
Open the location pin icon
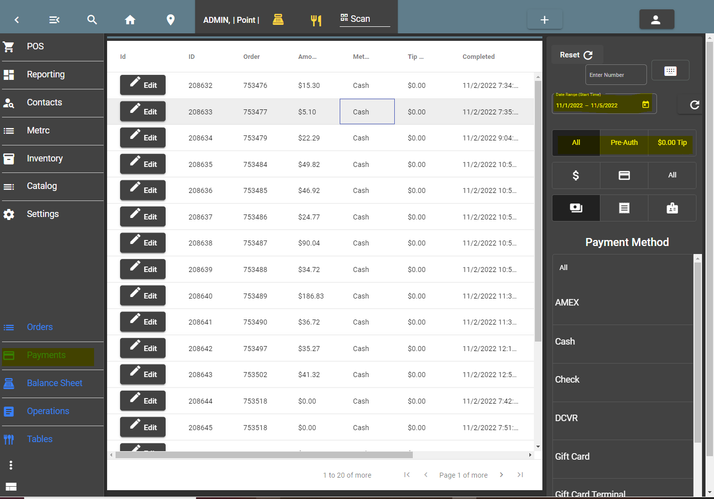pyautogui.click(x=170, y=20)
